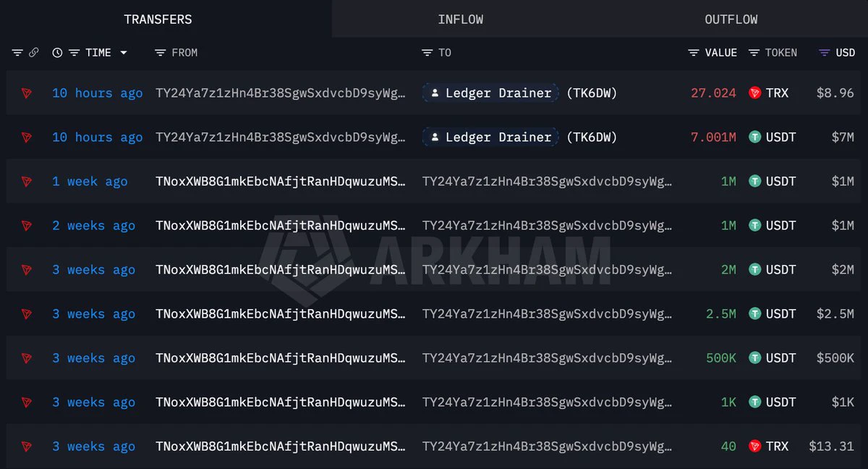
Task: Switch to the INFLOW tab
Action: (x=461, y=20)
